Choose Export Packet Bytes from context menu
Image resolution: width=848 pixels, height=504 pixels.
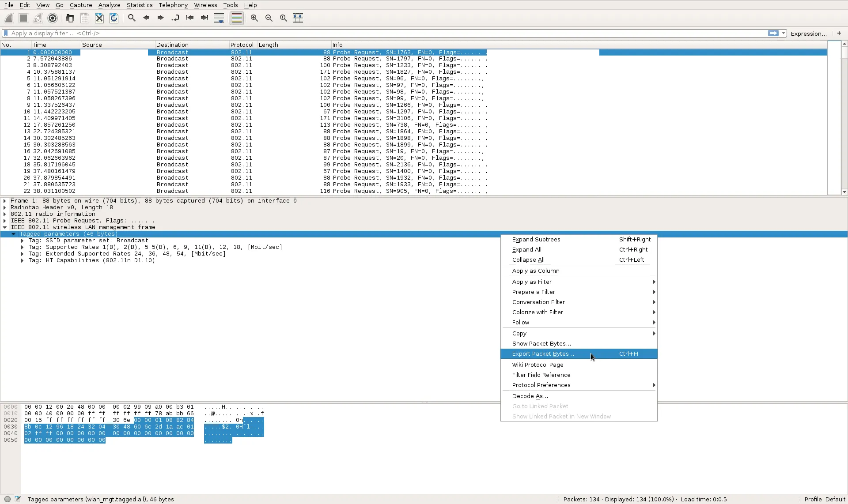(x=543, y=354)
